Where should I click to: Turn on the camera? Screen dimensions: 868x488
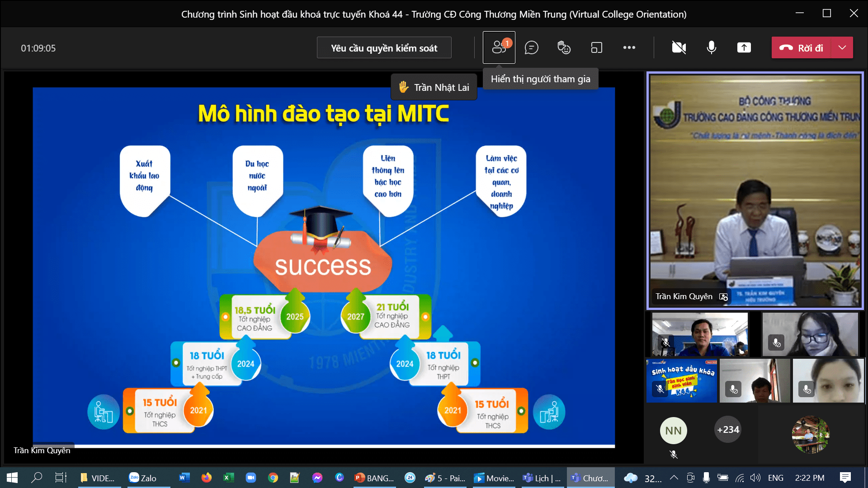coord(679,47)
